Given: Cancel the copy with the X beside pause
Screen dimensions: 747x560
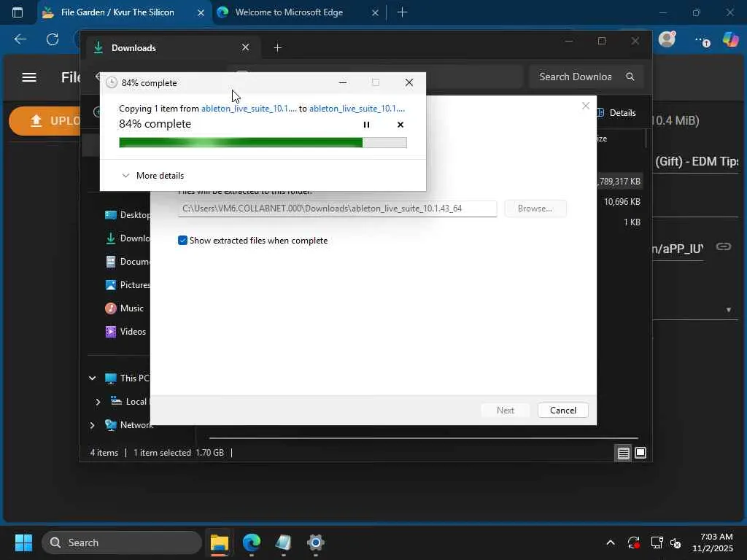Looking at the screenshot, I should click(x=400, y=125).
